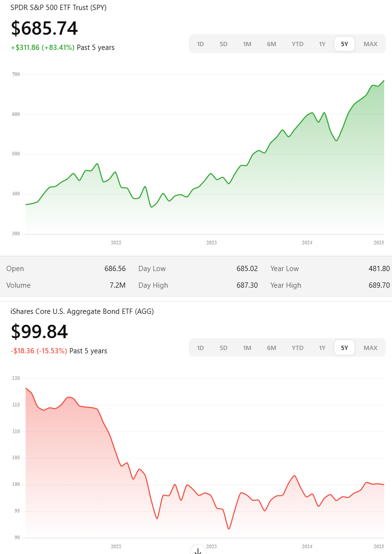
Task: Click the SPY Year High value 689.70
Action: (x=379, y=285)
